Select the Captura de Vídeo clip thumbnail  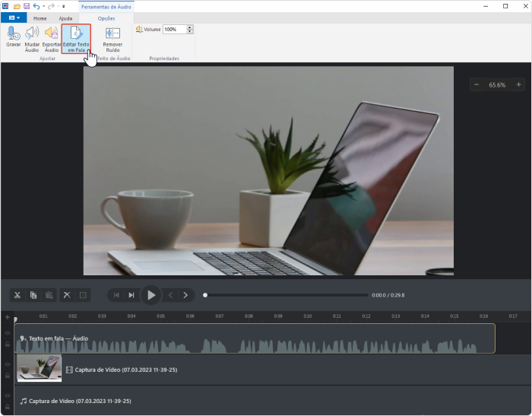tap(40, 369)
